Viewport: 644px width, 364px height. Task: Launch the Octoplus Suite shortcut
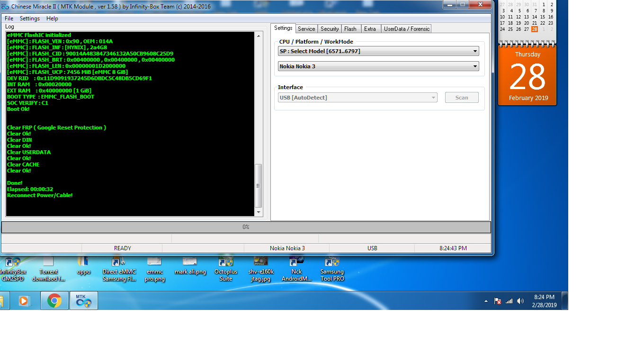[225, 269]
